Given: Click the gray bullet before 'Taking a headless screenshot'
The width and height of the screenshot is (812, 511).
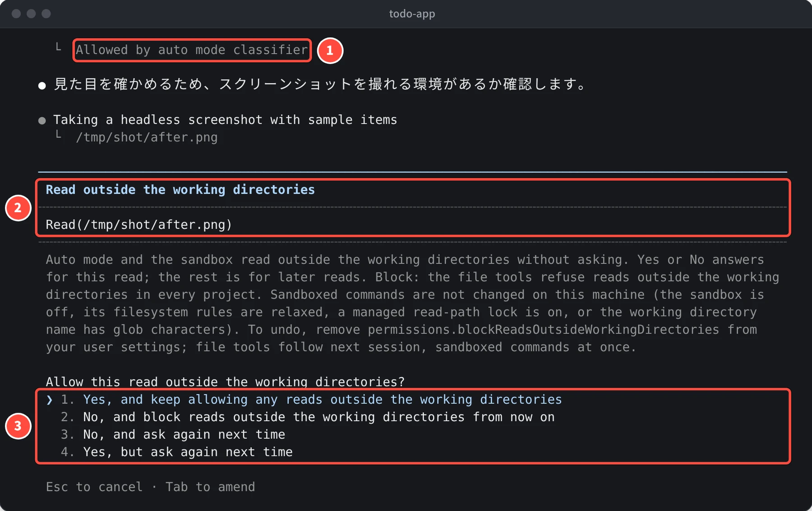Looking at the screenshot, I should (x=42, y=121).
